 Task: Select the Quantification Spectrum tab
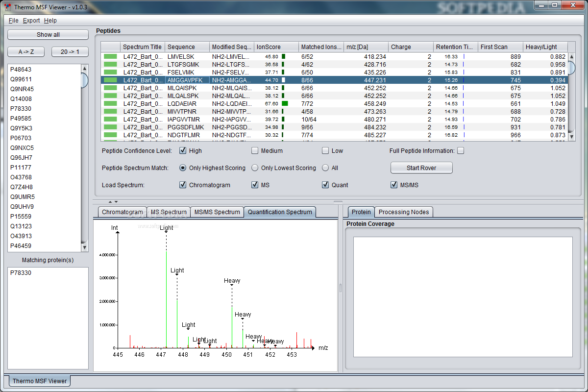280,212
